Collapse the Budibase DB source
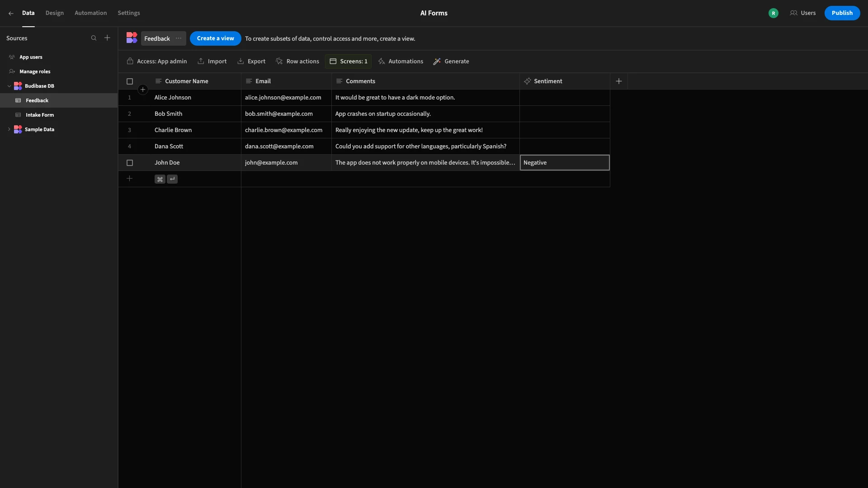868x488 pixels. pyautogui.click(x=9, y=86)
